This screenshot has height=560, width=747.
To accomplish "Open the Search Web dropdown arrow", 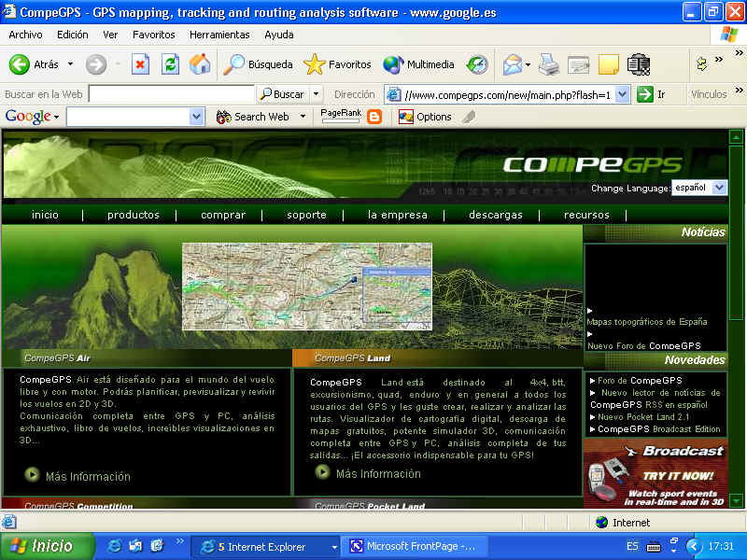I will (303, 117).
